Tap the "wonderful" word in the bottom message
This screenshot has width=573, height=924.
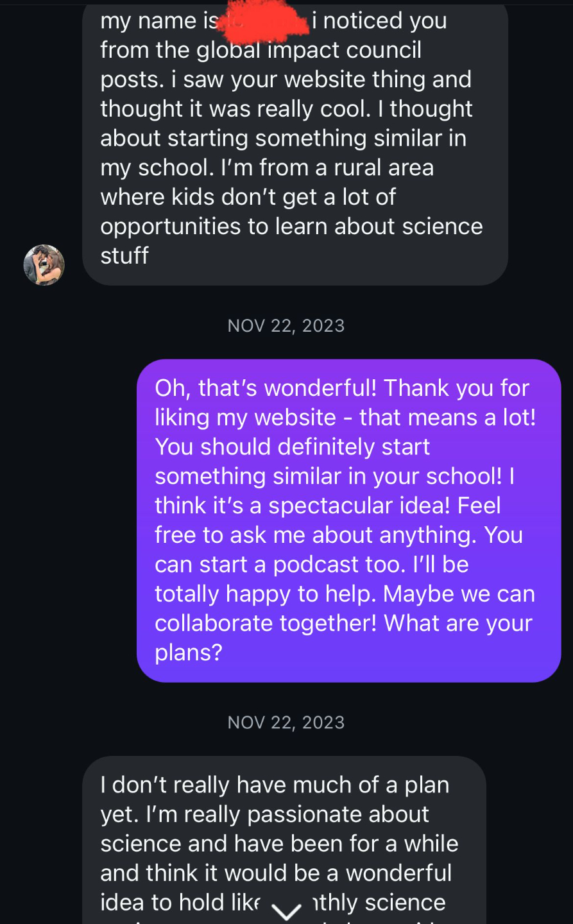398,873
